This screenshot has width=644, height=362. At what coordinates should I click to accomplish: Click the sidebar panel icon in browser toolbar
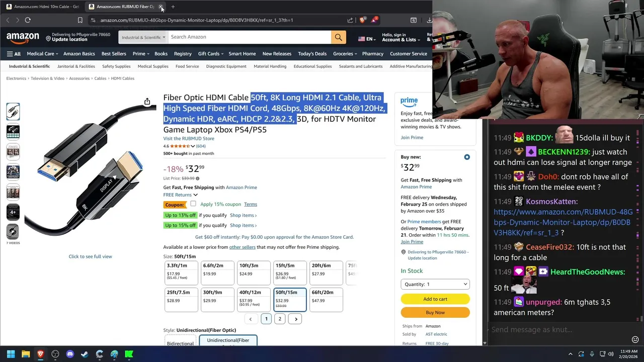[x=413, y=20]
